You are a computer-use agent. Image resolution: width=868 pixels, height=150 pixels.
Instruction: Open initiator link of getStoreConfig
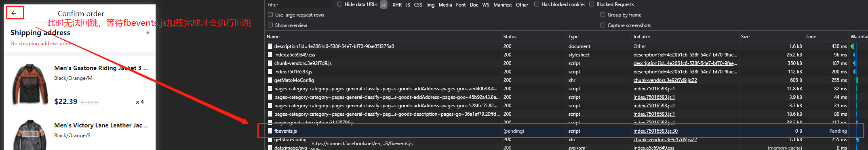point(665,140)
